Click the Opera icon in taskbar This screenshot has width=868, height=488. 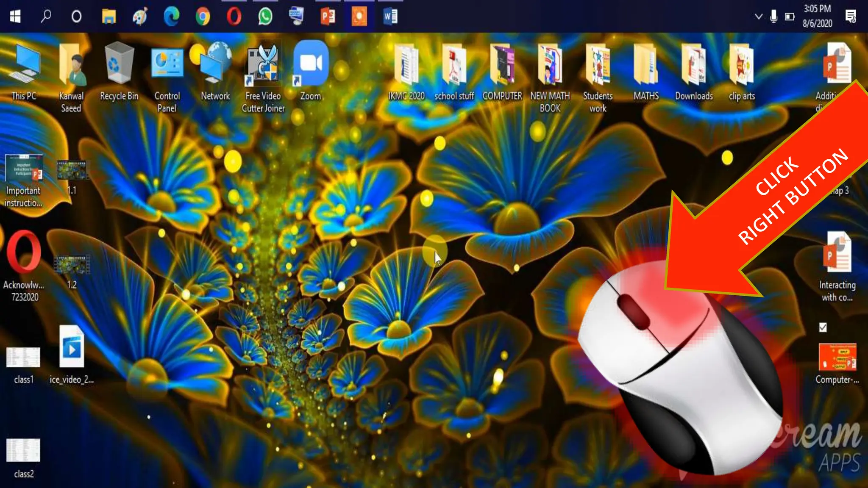234,17
